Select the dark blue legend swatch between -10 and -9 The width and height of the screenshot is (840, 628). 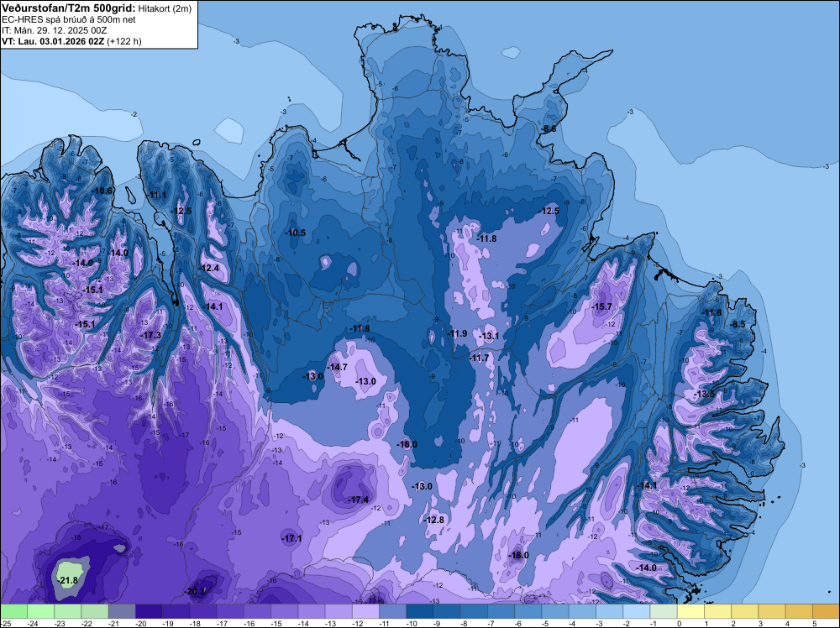point(420,611)
